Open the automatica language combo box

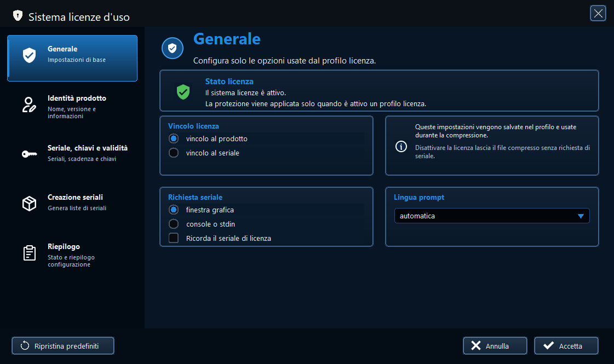point(492,216)
